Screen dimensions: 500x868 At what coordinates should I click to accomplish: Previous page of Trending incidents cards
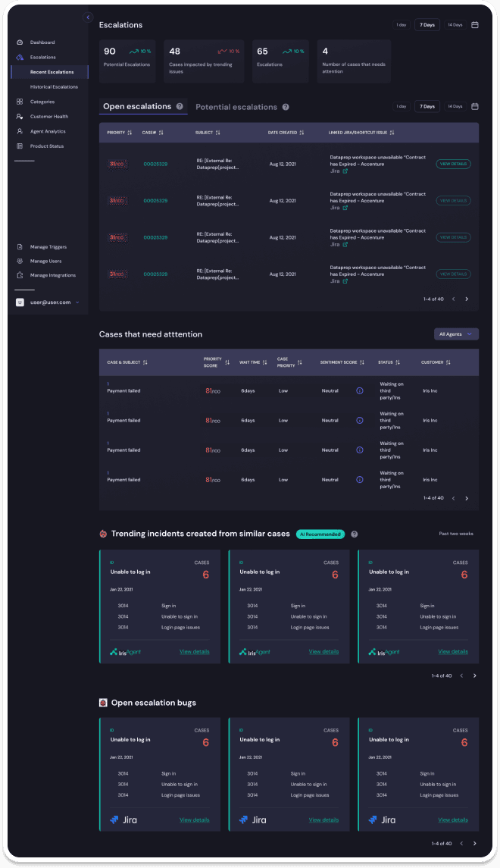[461, 676]
